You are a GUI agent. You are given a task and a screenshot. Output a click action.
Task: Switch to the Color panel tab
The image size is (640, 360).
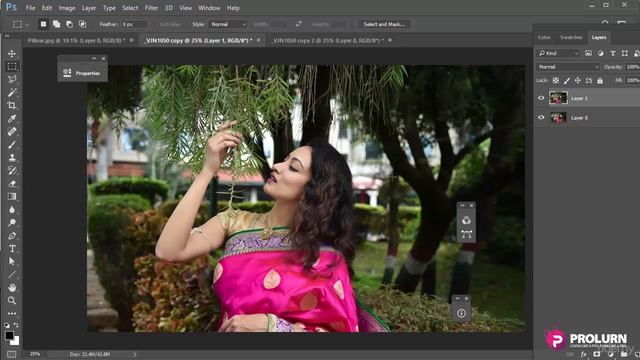(544, 37)
